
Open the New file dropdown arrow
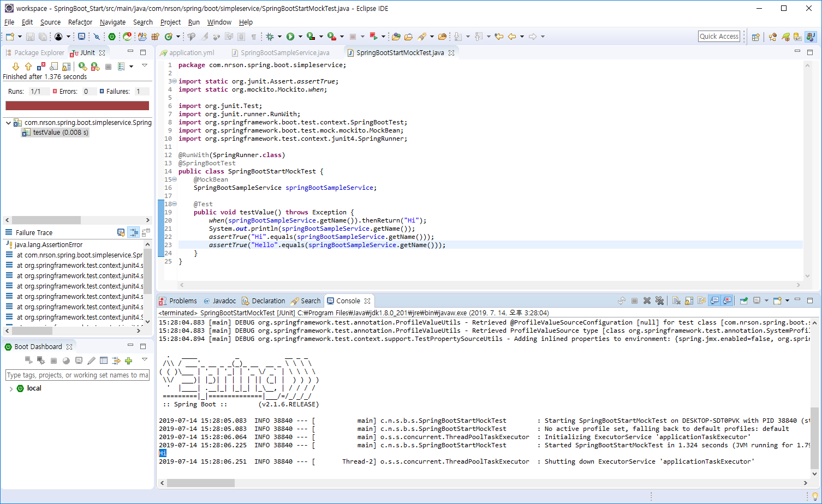pyautogui.click(x=20, y=37)
